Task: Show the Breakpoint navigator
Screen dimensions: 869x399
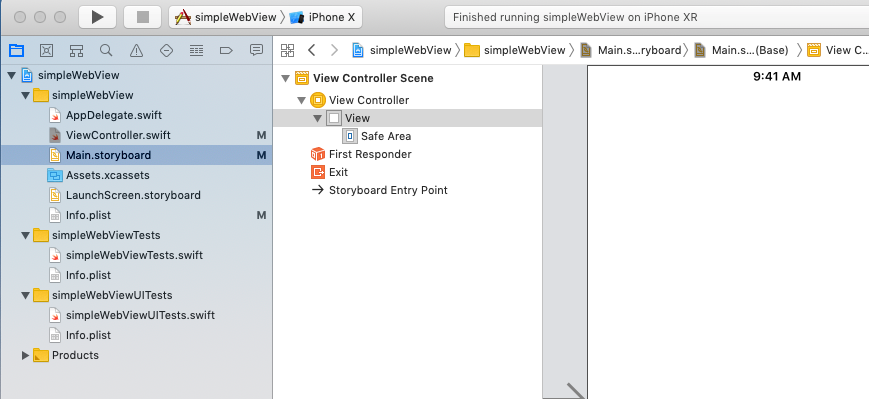Action: 226,51
